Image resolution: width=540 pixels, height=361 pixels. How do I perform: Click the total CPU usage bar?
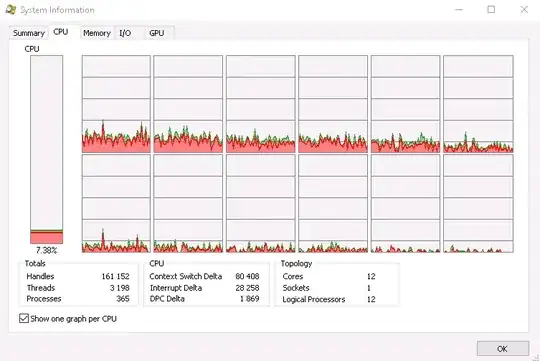click(x=46, y=149)
